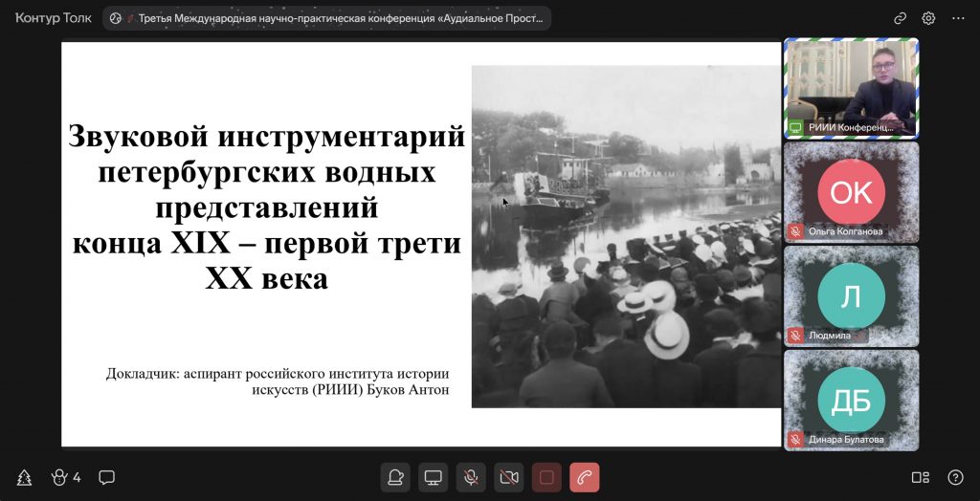This screenshot has width=980, height=501.
Task: Select Ольга Колганова participant tile
Action: (851, 192)
